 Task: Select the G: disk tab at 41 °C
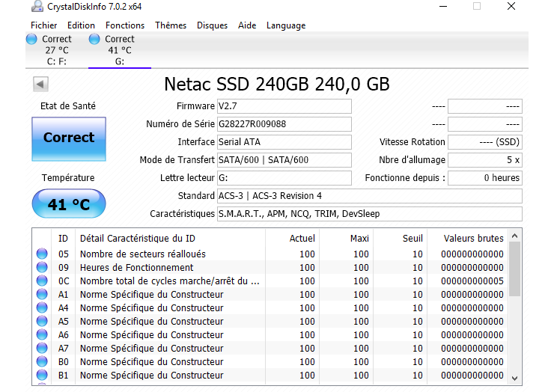(120, 50)
